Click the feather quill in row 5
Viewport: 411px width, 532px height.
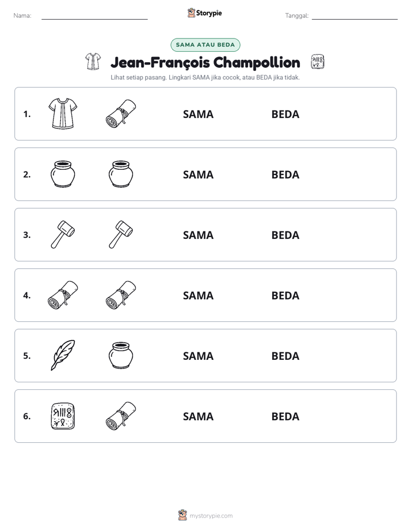[63, 355]
